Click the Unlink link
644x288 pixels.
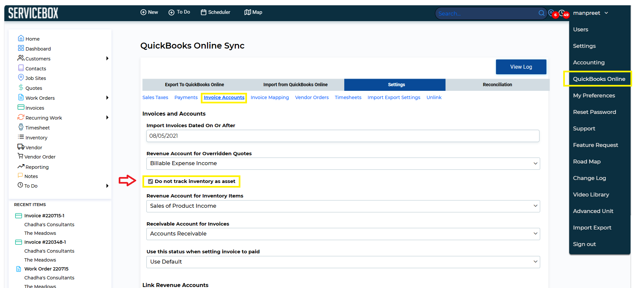434,97
